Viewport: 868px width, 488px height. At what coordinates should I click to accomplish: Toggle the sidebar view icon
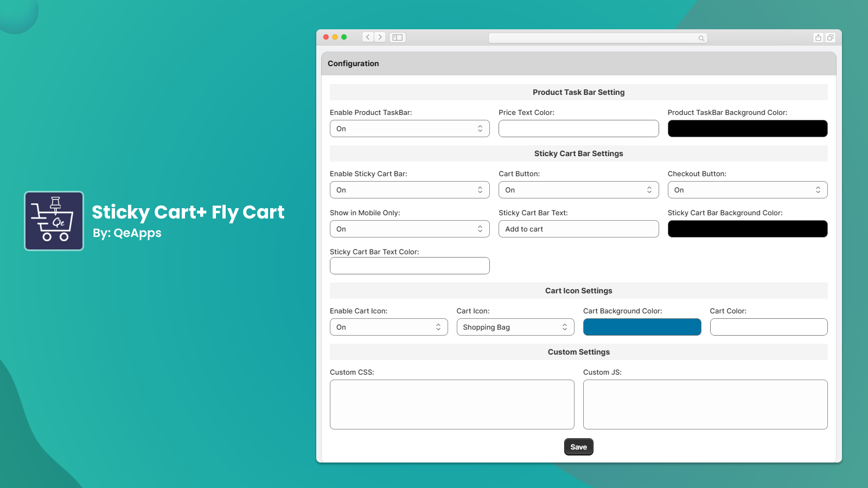click(x=398, y=37)
